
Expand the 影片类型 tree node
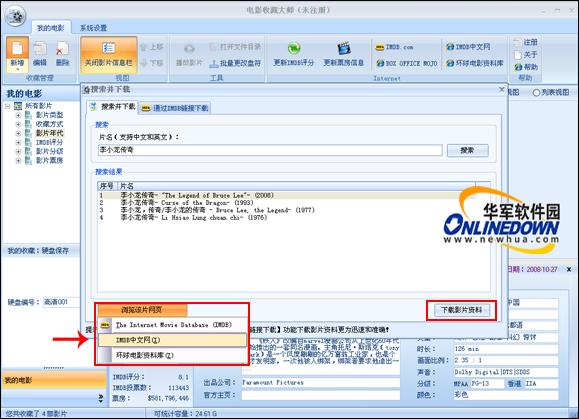18,115
